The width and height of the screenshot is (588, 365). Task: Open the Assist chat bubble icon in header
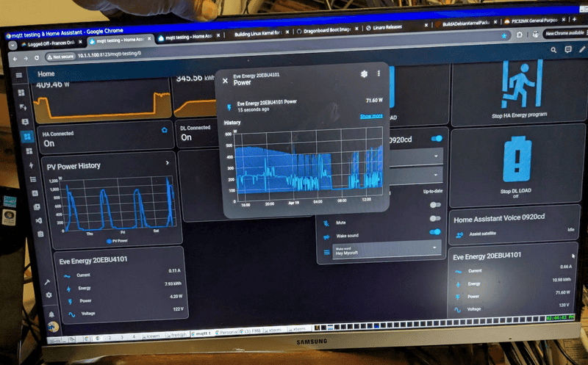[x=568, y=49]
